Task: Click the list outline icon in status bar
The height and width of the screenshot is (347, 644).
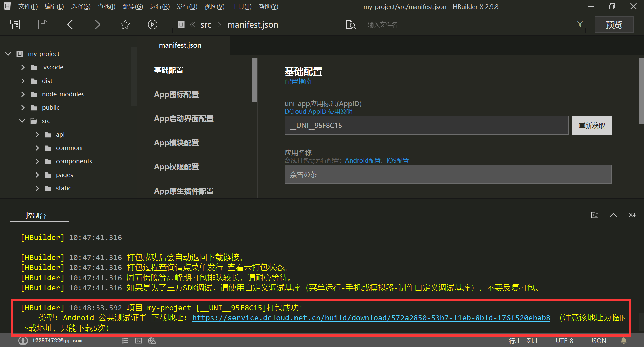Action: click(x=125, y=341)
